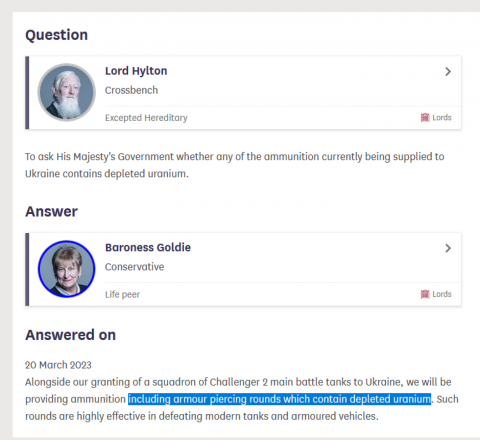Click the question text about Ukraine ammunition
480x440 pixels.
tap(235, 165)
